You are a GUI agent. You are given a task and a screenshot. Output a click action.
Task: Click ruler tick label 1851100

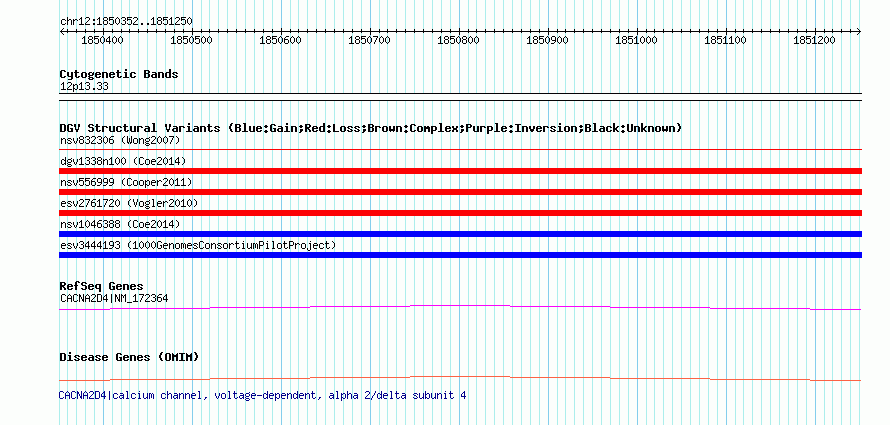726,40
